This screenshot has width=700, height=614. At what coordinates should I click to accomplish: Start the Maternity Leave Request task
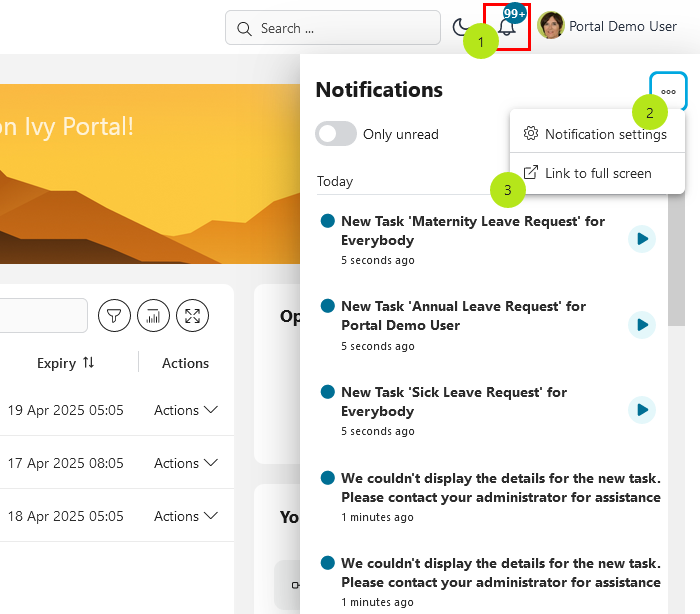[642, 239]
